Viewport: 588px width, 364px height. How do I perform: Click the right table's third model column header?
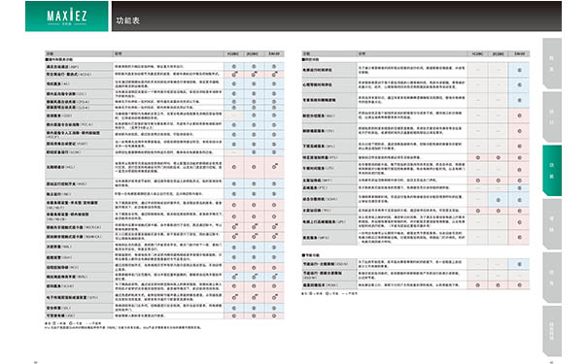(519, 53)
